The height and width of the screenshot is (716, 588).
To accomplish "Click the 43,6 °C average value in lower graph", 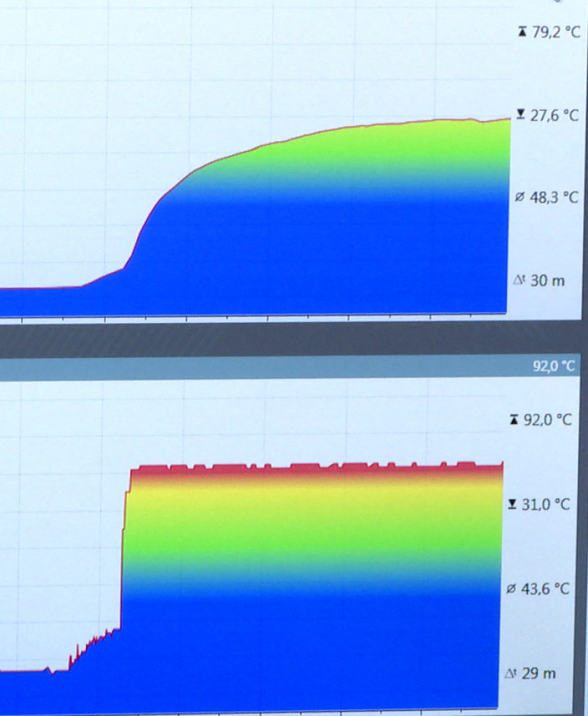I will pyautogui.click(x=545, y=589).
